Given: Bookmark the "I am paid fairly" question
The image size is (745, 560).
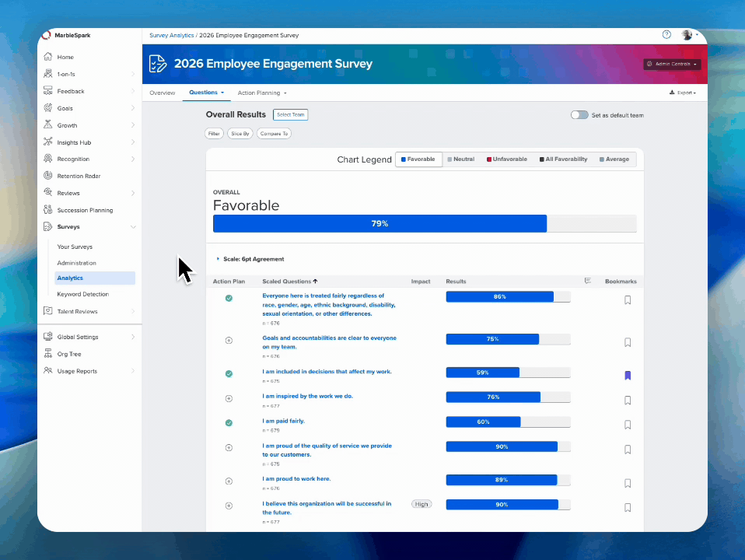Looking at the screenshot, I should (x=628, y=425).
